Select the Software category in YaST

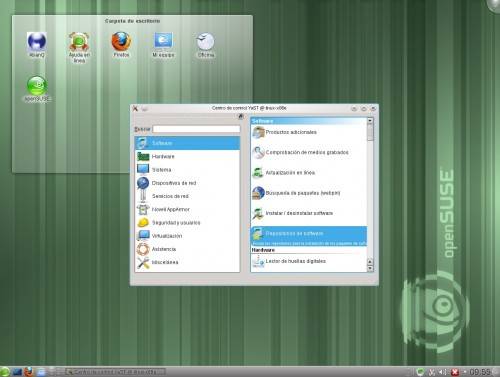tap(187, 143)
